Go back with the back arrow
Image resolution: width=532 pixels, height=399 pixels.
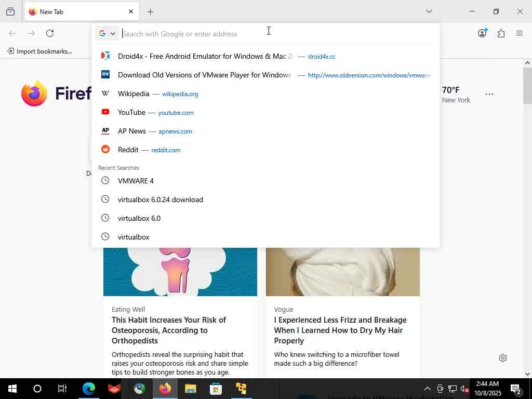[12, 33]
